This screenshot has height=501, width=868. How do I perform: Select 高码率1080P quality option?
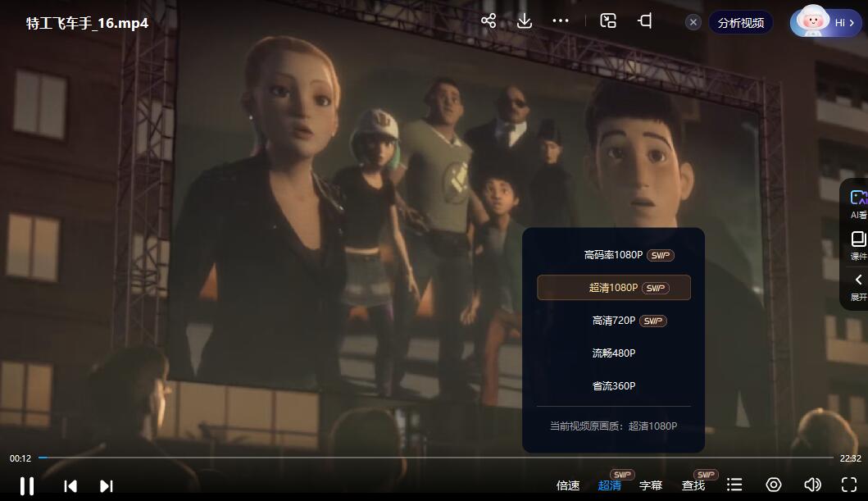coord(614,255)
